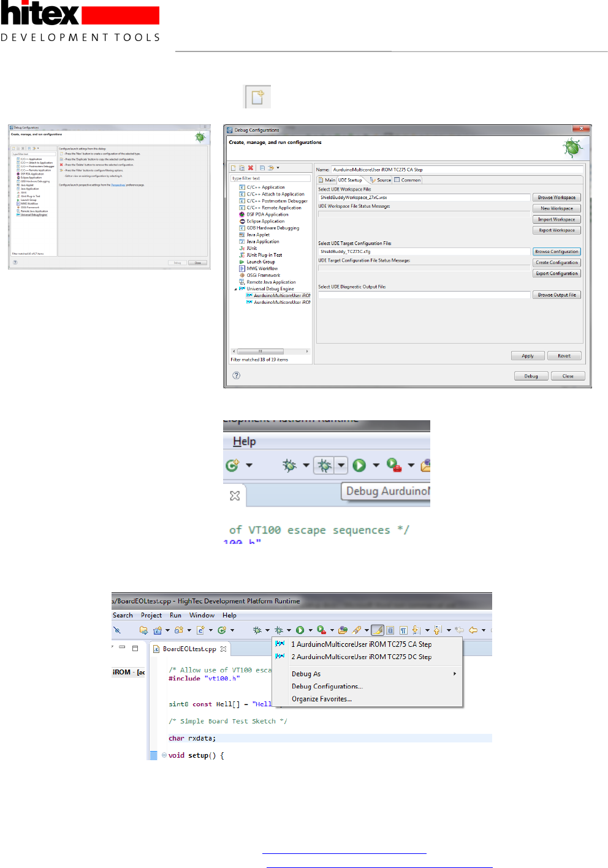Click the green Run icon in the zoomed toolbar
Viewport: 608px width, 868px height.
coord(359,466)
